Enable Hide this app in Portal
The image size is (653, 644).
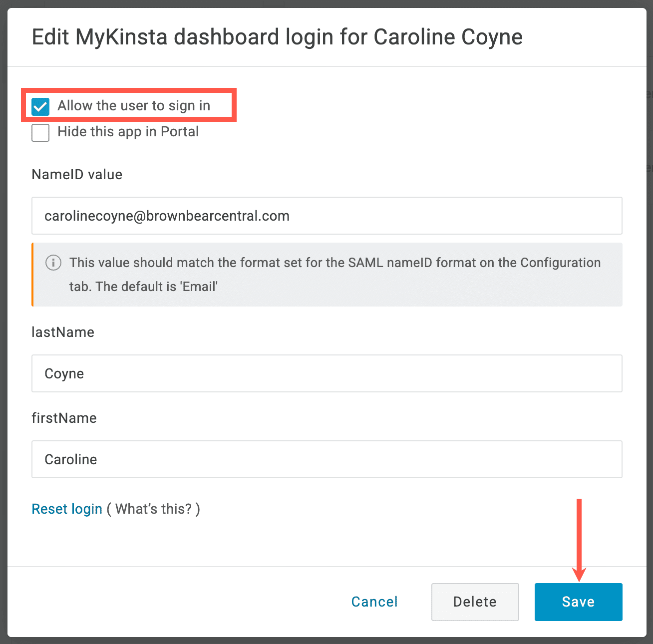pos(40,132)
